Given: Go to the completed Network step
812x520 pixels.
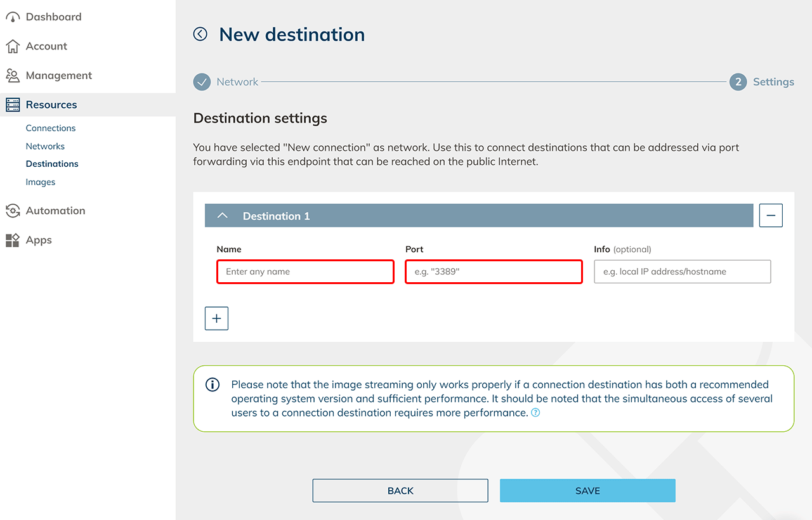Looking at the screenshot, I should point(202,82).
